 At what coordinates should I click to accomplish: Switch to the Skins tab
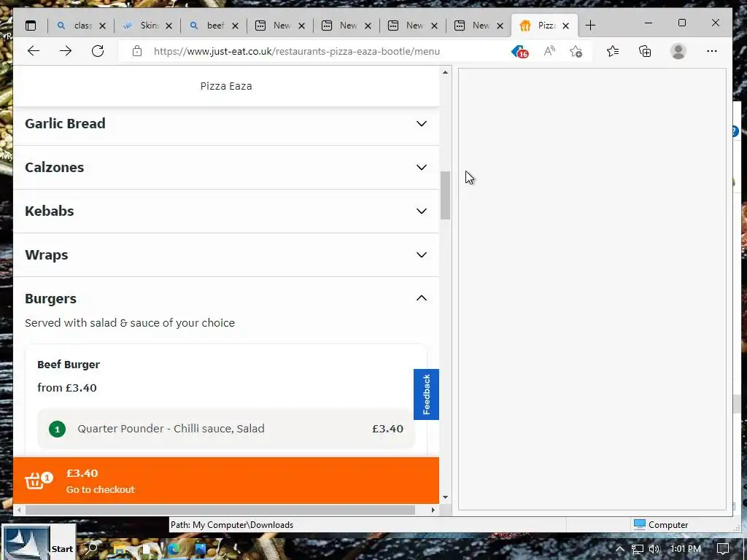pos(148,26)
